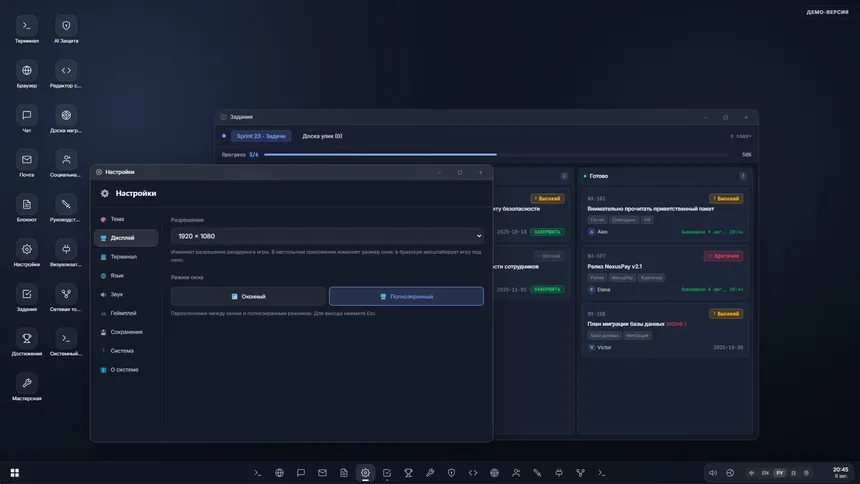Select the Полноэкранный window mode
860x484 pixels.
pyautogui.click(x=406, y=296)
